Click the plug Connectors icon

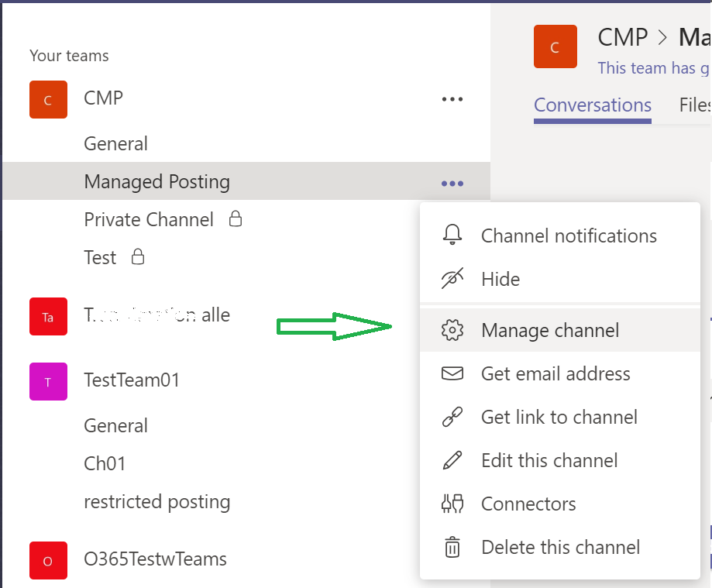coord(452,504)
